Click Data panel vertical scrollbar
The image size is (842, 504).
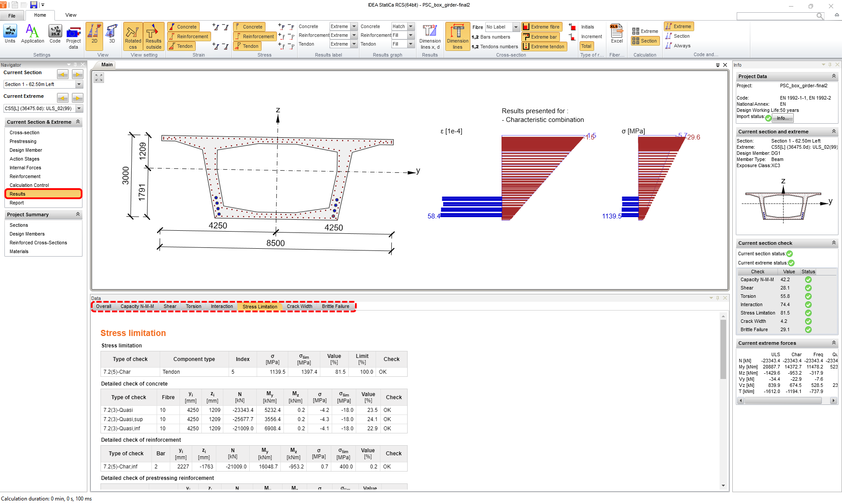(x=723, y=348)
